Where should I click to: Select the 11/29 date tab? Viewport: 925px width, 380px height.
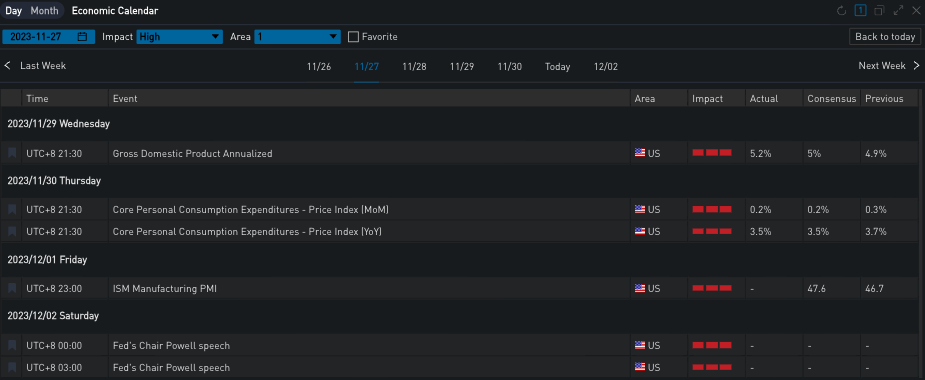pyautogui.click(x=462, y=67)
